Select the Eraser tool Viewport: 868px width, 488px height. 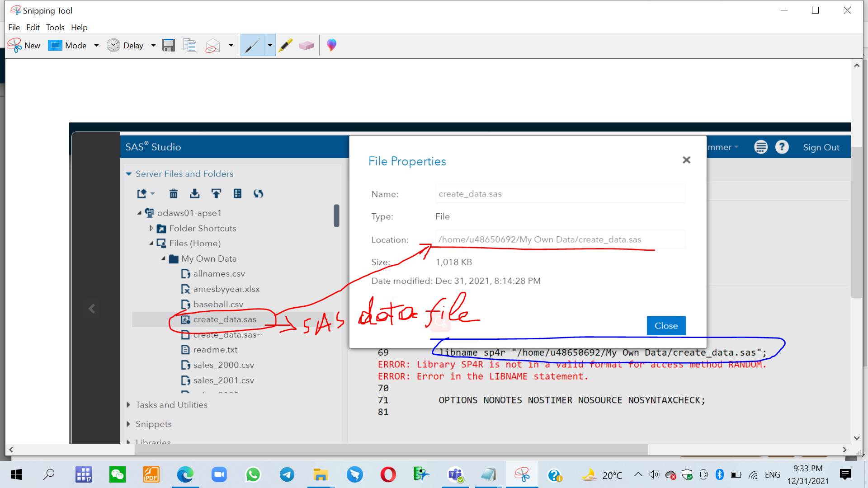[306, 45]
